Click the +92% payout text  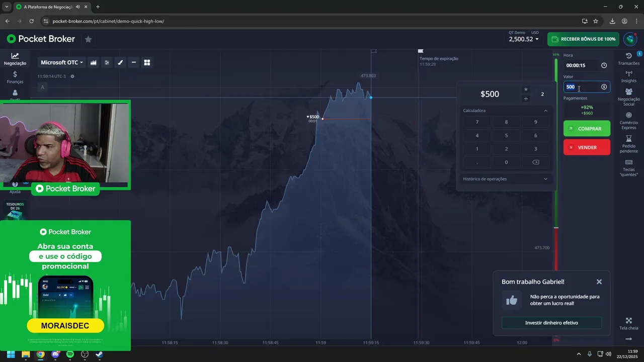tap(587, 108)
